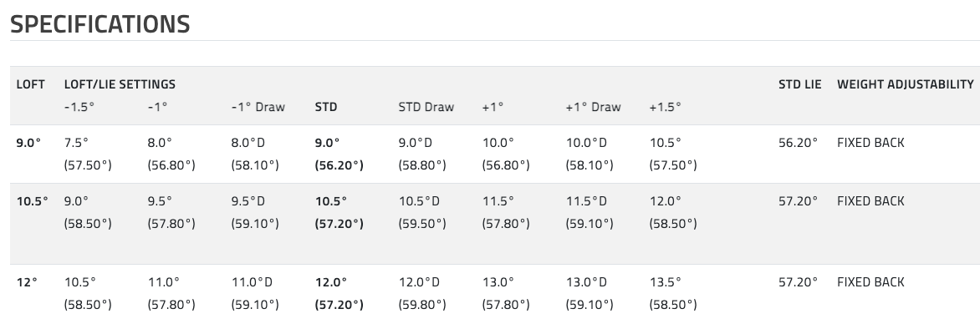Select the -1.5° setting subheader
Viewport: 980px width, 324px height.
coord(79,107)
